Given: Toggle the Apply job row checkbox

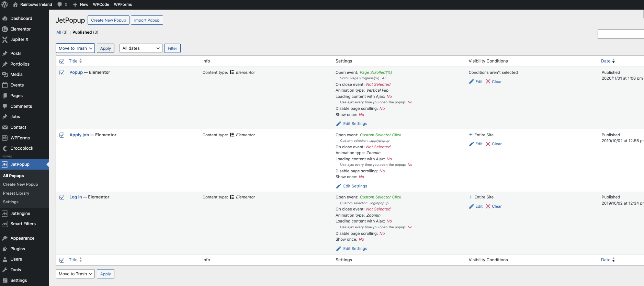Looking at the screenshot, I should [62, 135].
